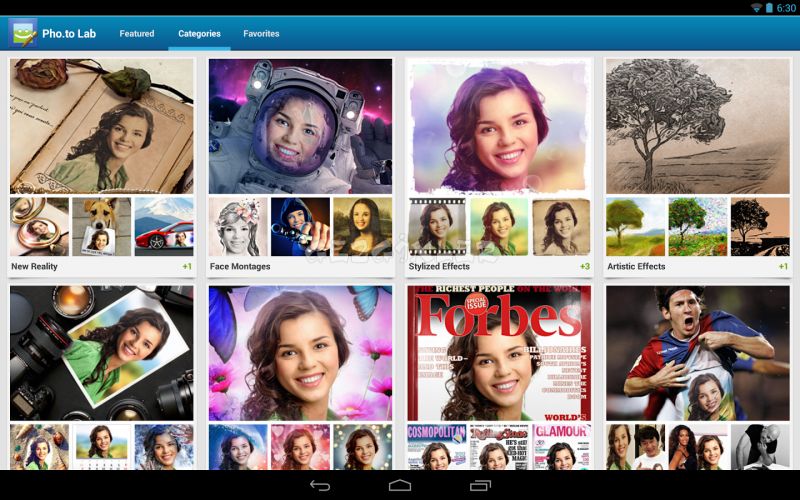The image size is (800, 500).
Task: Select the calendar photo frame thumbnail
Action: click(102, 447)
